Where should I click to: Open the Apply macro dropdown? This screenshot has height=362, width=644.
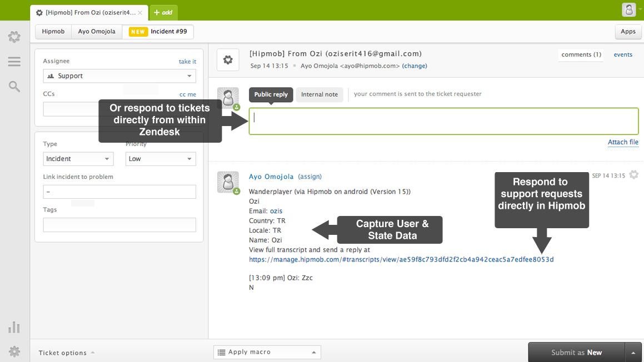click(x=267, y=352)
